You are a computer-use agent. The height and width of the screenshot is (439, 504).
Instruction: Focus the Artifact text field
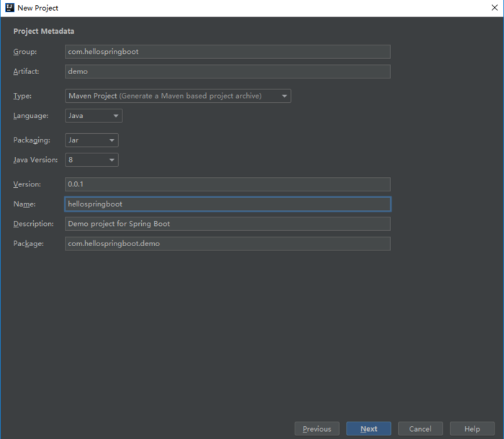[x=228, y=71]
